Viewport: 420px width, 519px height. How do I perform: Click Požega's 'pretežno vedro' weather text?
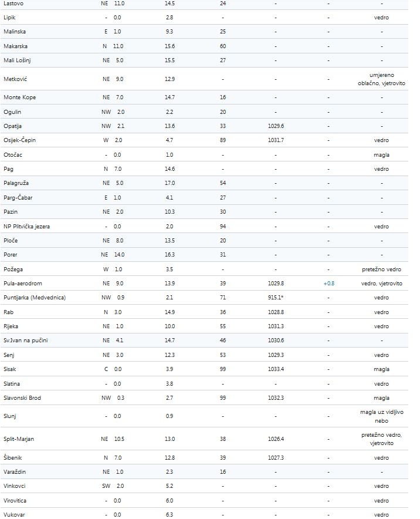click(381, 269)
